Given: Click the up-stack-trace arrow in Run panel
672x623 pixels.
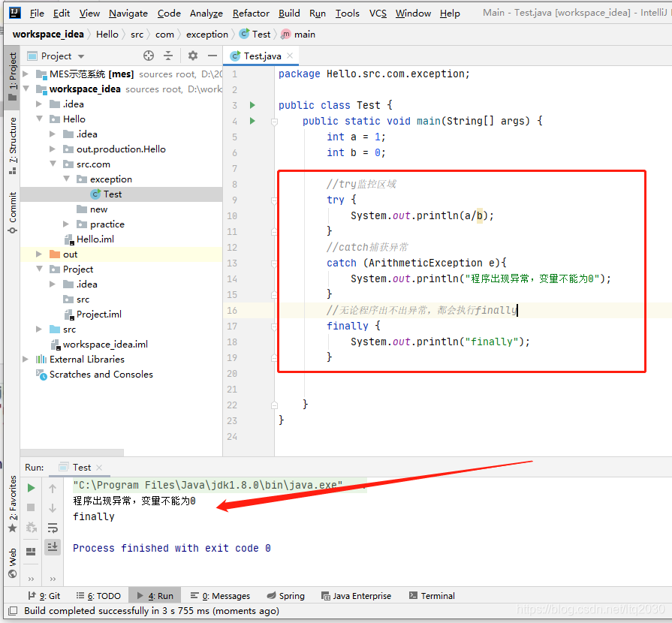Looking at the screenshot, I should (x=53, y=488).
